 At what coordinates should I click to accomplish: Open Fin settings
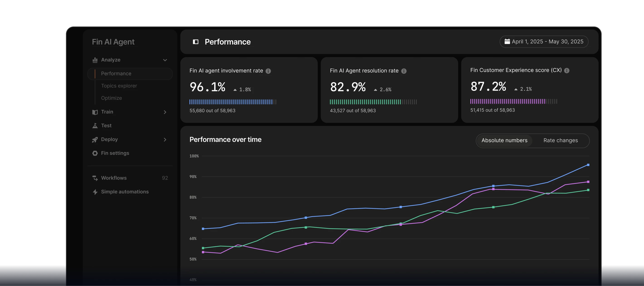coord(115,153)
